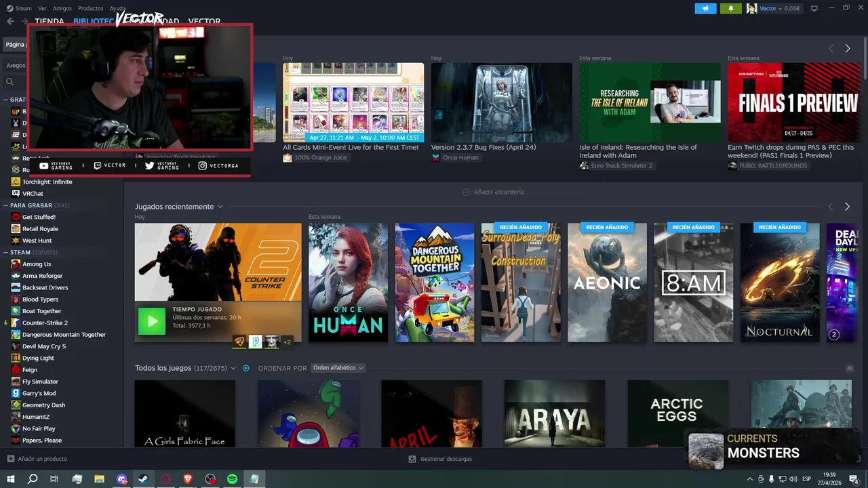868x488 pixels.
Task: Switch to Big Picture mode monitor icon
Action: coord(814,8)
